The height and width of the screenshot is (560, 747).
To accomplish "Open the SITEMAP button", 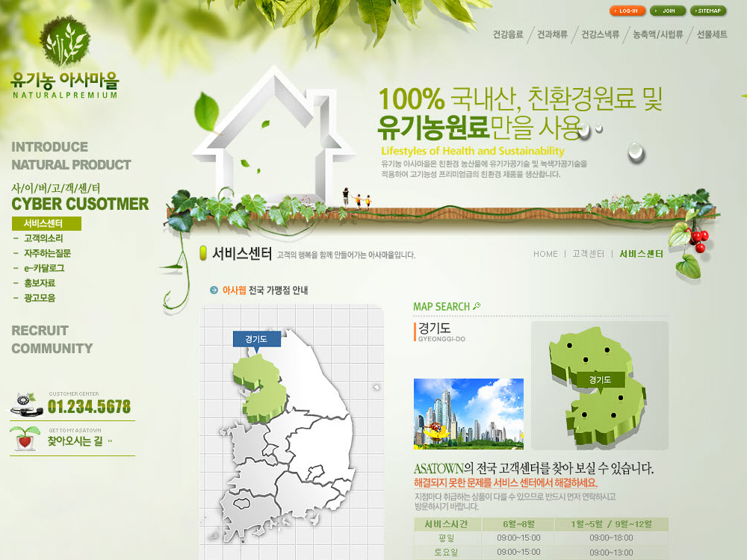I will coord(707,11).
